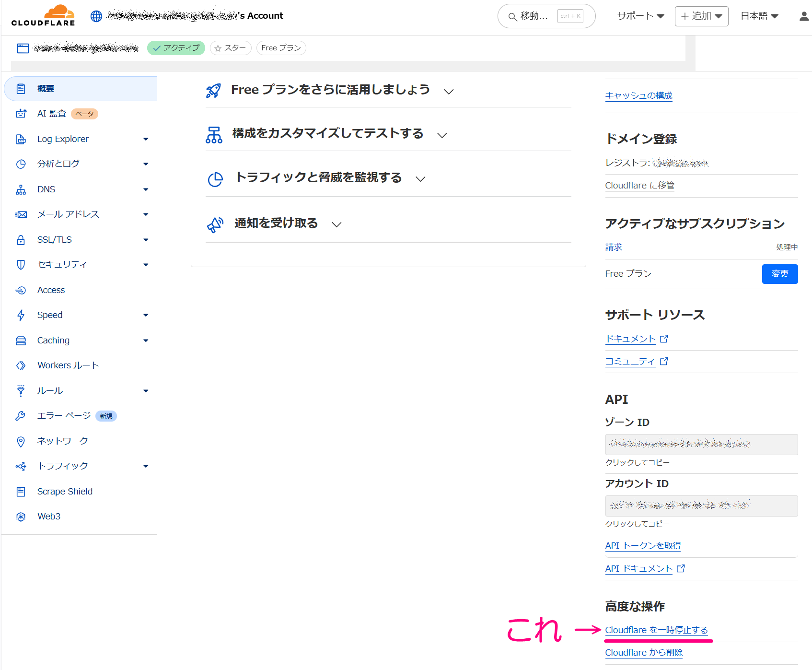The width and height of the screenshot is (812, 670).
Task: Click the トラフィック routing icon
Action: pyautogui.click(x=21, y=466)
